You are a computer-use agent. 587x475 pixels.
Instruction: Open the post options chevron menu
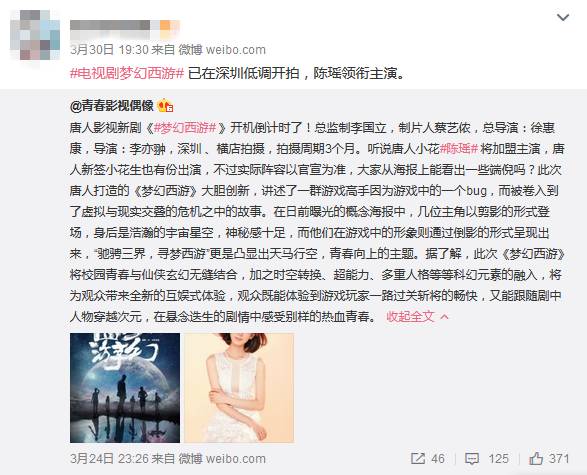(563, 17)
